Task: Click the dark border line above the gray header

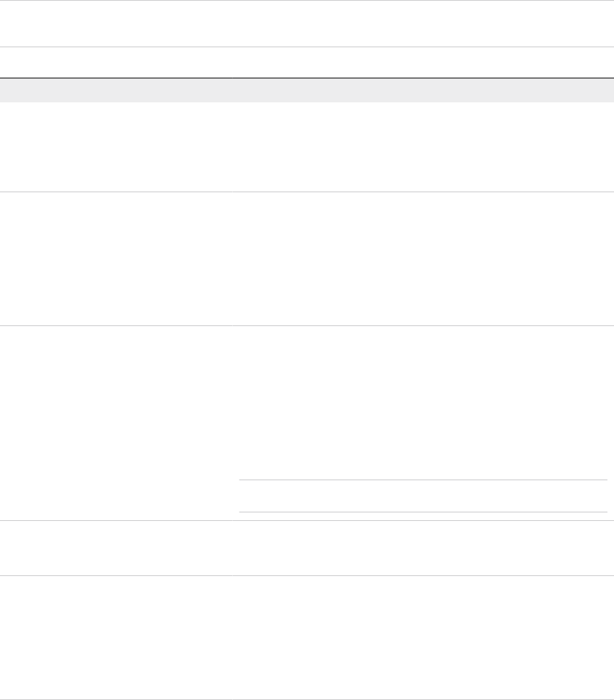Action: point(307,78)
